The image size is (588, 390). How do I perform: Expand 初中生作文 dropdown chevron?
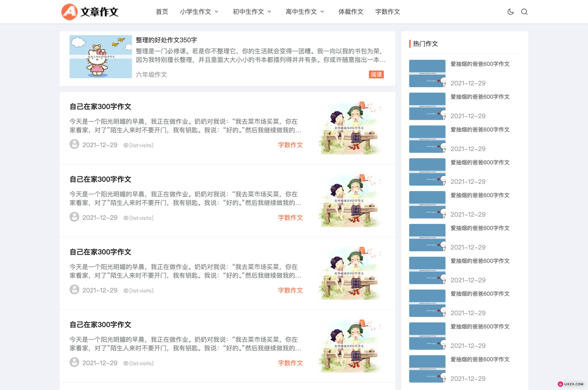tap(269, 12)
